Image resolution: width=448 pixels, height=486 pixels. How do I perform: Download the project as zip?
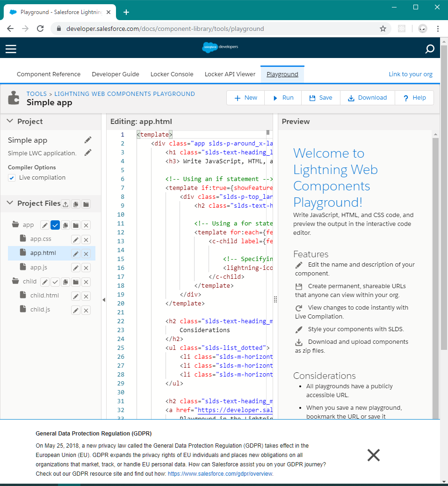click(x=368, y=98)
